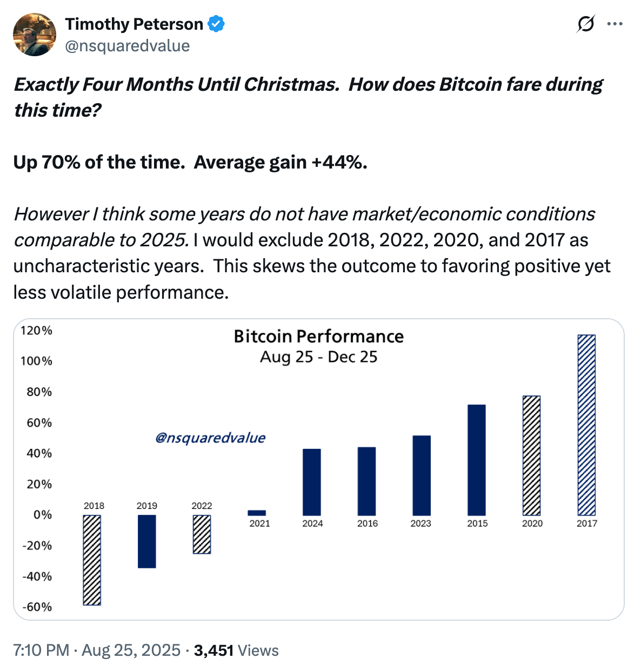Click the black hatched 2020 bar
Image resolution: width=641 pixels, height=672 pixels.
click(532, 455)
